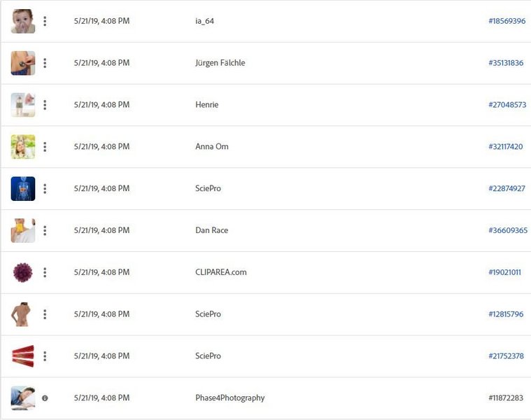
Task: Click the baby photo thumbnail
Action: 23,21
